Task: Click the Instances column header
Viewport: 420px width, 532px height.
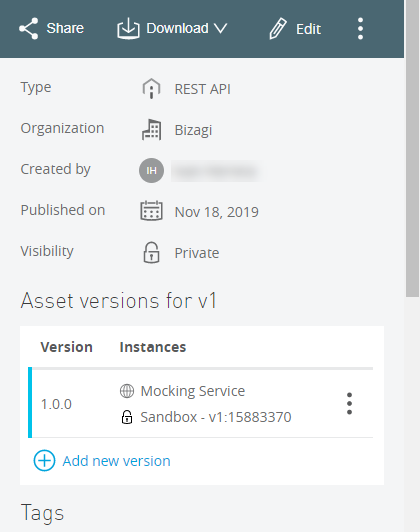Action: tap(153, 347)
